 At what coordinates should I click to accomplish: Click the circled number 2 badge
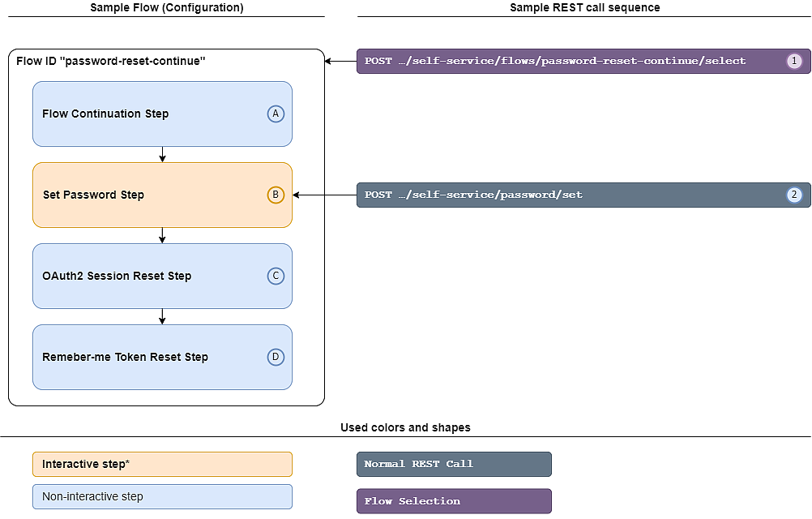(794, 195)
